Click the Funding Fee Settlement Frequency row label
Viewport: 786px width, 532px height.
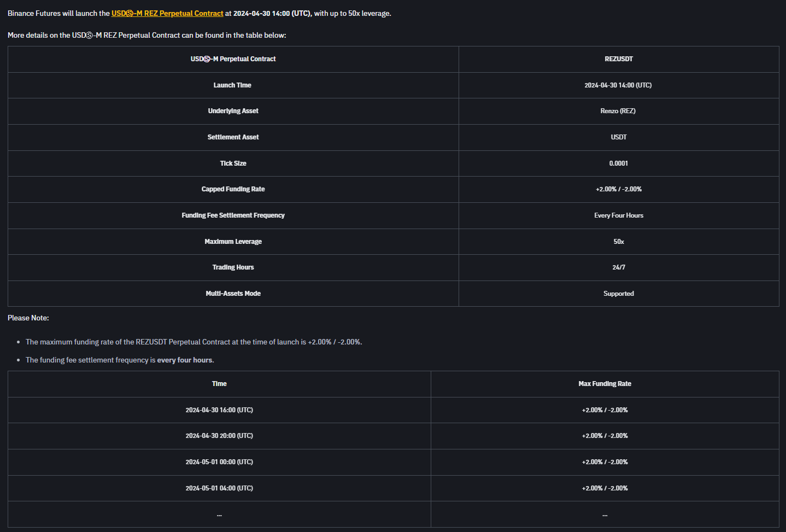(x=233, y=215)
